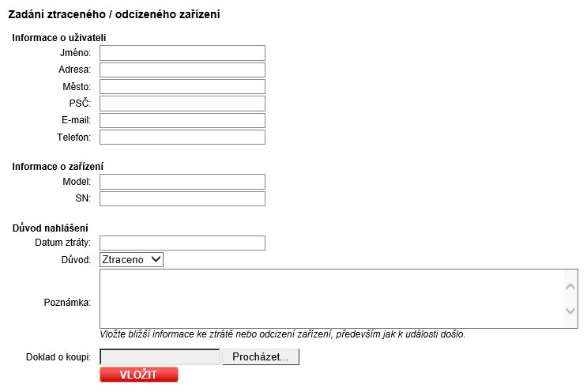Click the Telefon text box
Screen dimensions: 587x392
point(182,138)
